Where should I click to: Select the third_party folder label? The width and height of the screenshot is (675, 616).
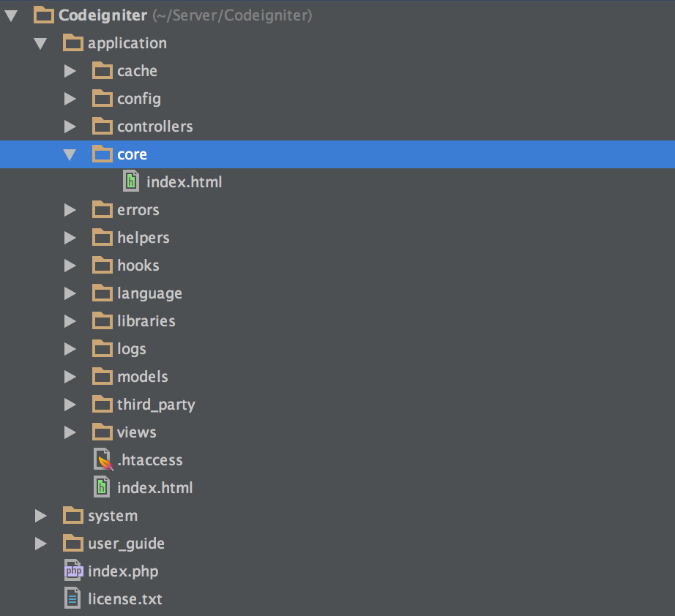point(156,405)
